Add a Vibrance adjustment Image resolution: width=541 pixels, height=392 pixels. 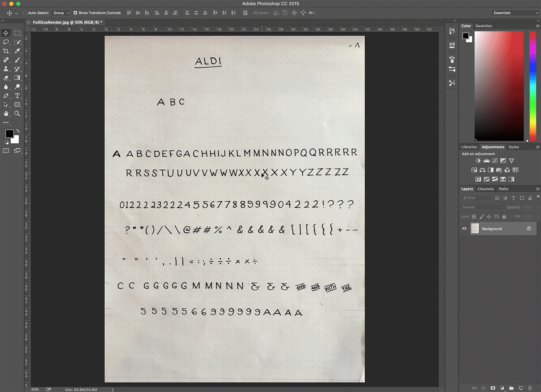coord(511,161)
